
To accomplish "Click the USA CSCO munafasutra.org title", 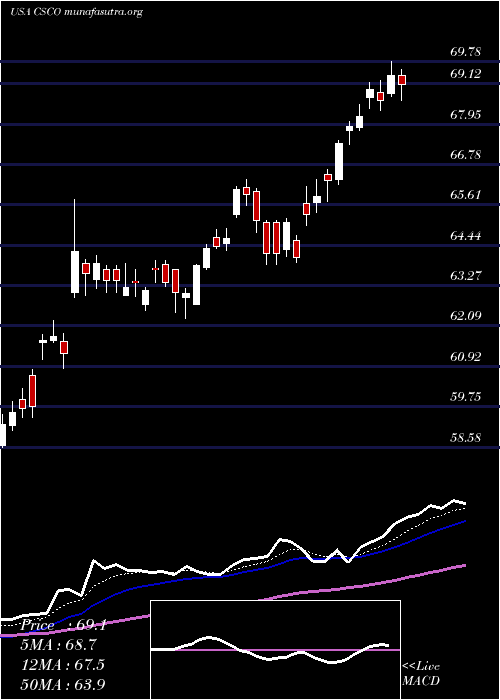I will pyautogui.click(x=76, y=12).
